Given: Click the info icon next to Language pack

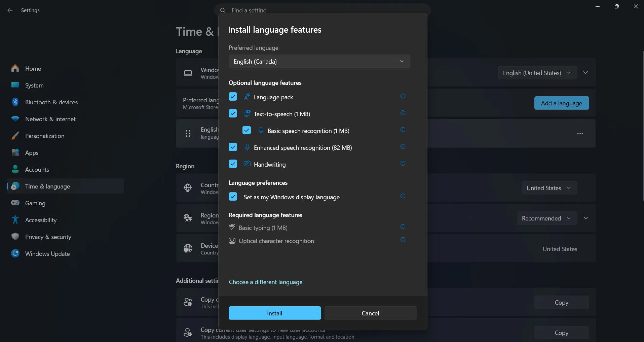Looking at the screenshot, I should coord(403,96).
